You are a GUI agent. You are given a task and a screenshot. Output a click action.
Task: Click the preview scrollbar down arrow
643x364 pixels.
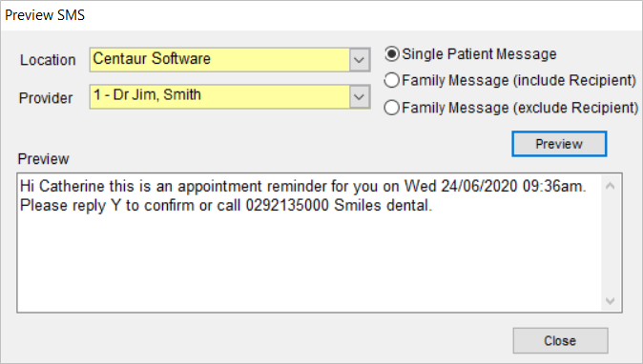pyautogui.click(x=611, y=301)
